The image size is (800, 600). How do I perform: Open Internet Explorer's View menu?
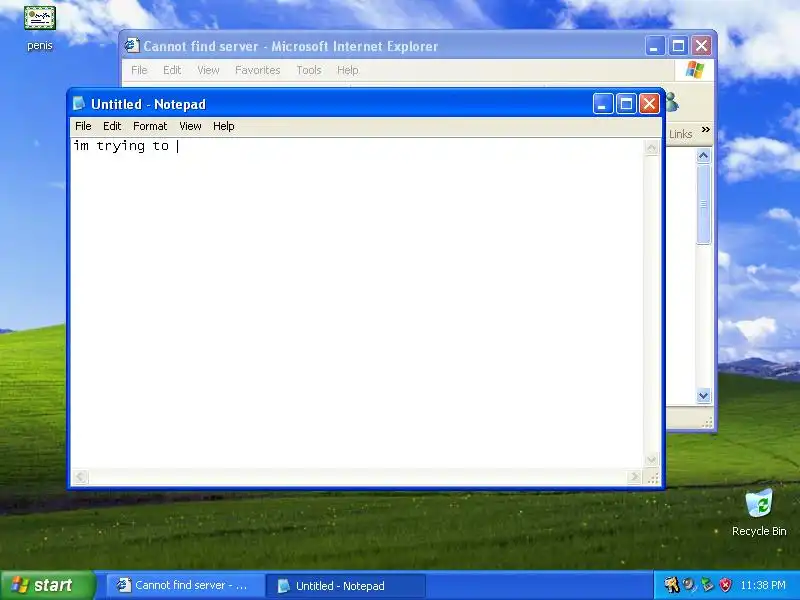(x=208, y=70)
